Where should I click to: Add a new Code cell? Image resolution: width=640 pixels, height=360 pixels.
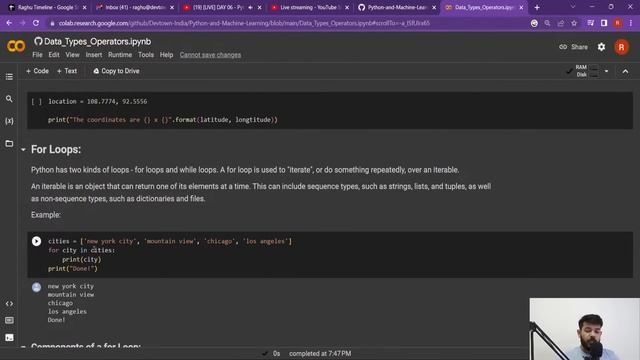coord(37,71)
